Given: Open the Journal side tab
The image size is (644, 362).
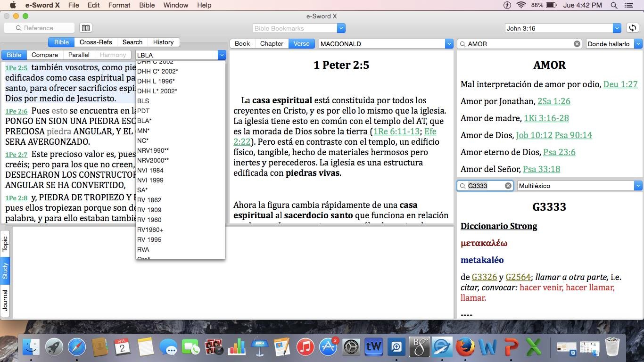Looking at the screenshot, I should 5,300.
